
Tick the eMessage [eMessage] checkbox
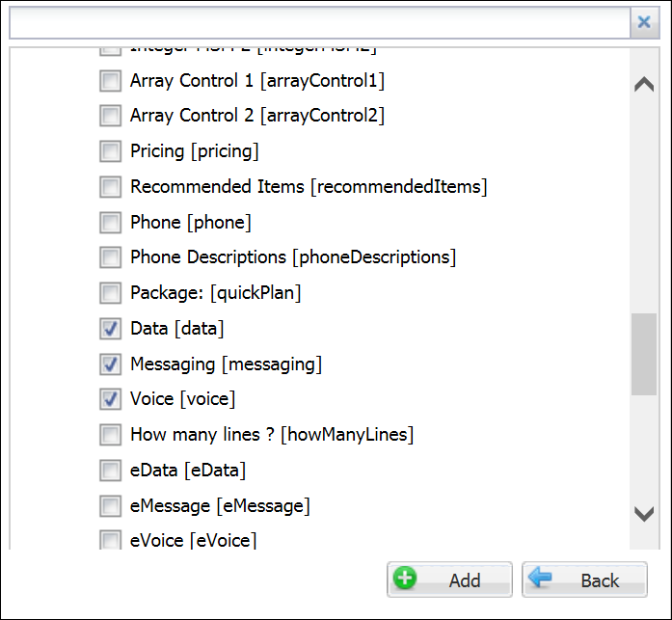click(x=111, y=505)
